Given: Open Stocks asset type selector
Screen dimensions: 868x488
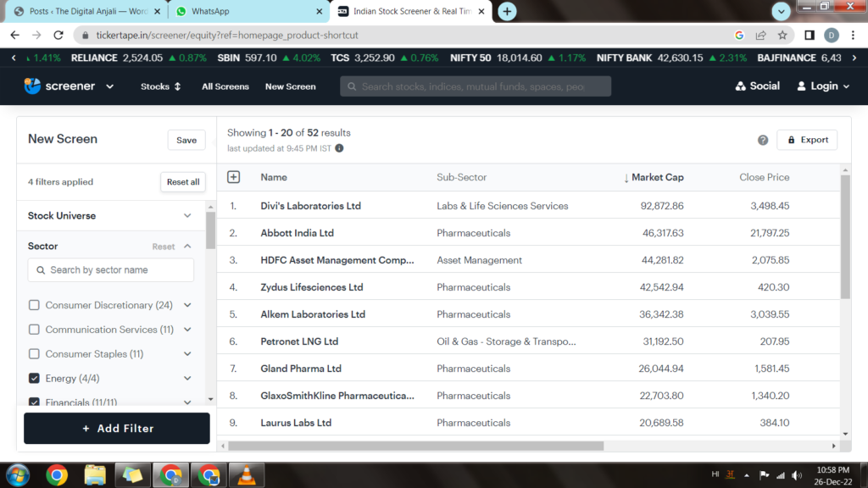Looking at the screenshot, I should coord(160,86).
